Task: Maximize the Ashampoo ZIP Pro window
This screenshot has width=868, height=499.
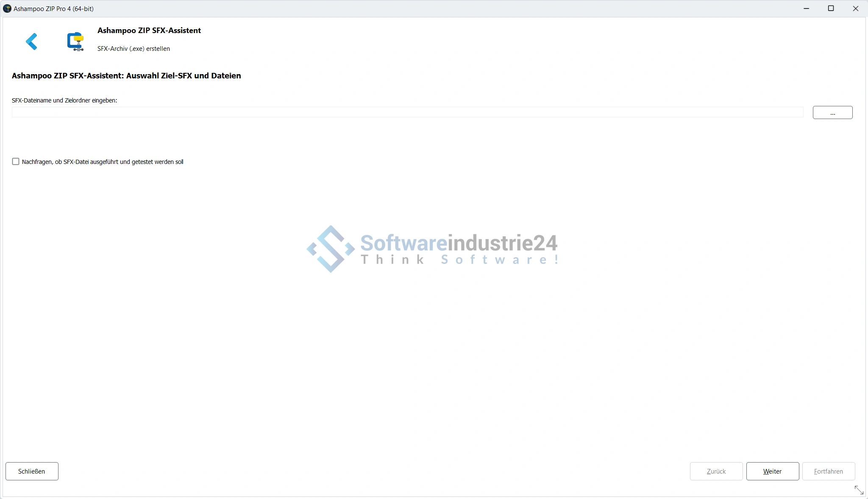Action: click(831, 8)
